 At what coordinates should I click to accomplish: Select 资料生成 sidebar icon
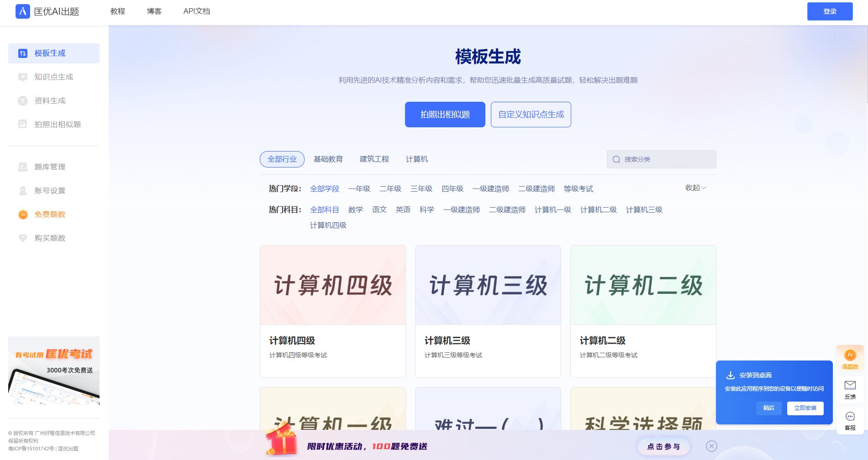coord(22,101)
